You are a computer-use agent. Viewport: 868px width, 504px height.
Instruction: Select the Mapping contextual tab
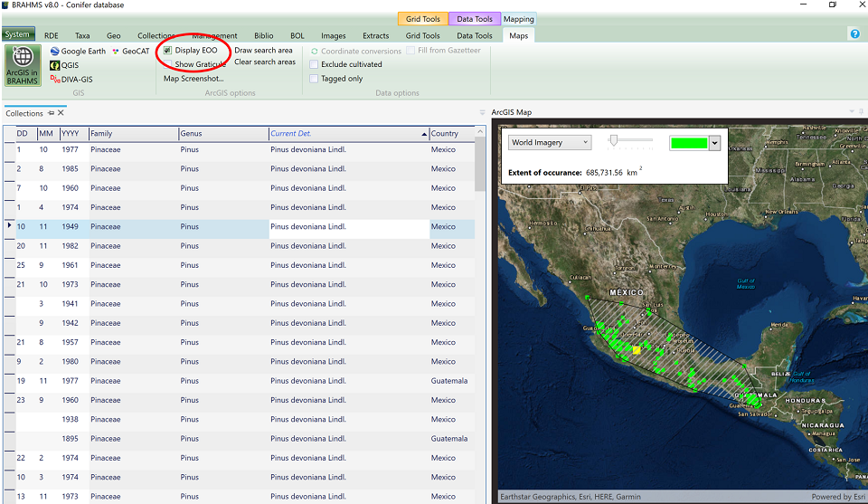tap(519, 19)
